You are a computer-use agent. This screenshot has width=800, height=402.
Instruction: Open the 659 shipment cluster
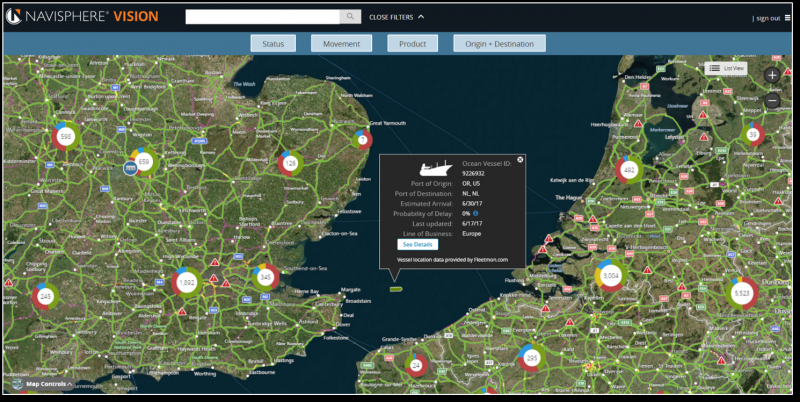click(144, 162)
